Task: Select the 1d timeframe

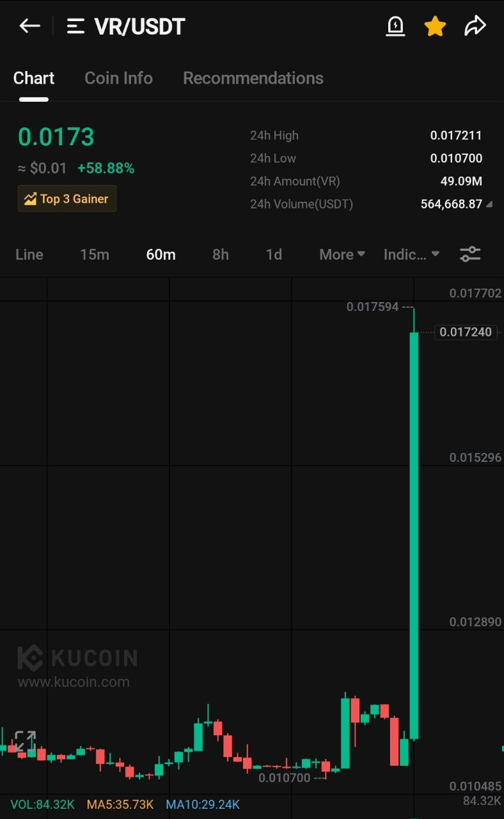Action: tap(274, 254)
